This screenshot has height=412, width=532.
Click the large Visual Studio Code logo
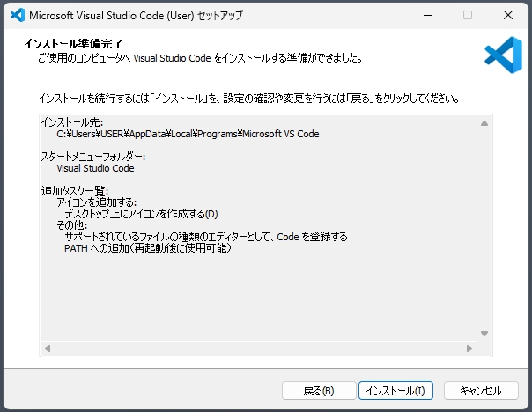pos(502,55)
